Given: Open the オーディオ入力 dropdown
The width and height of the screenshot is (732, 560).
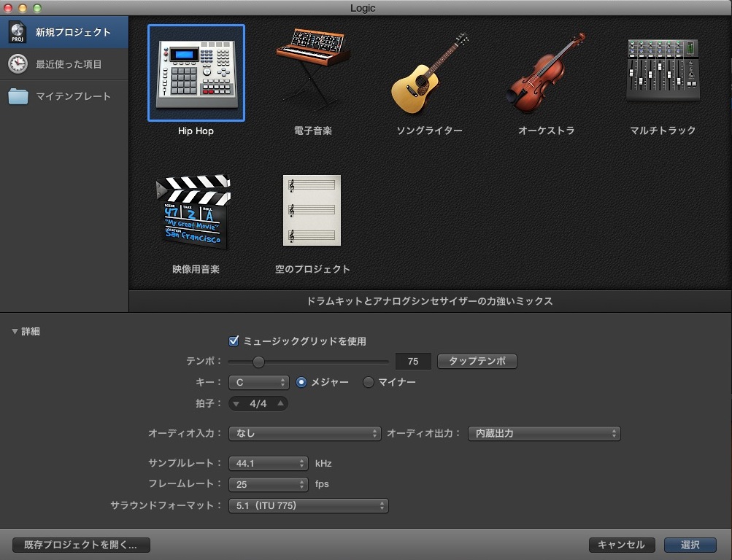Looking at the screenshot, I should coord(305,433).
